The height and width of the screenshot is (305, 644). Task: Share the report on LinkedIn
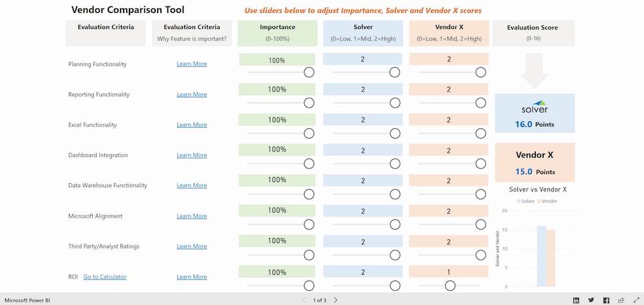[x=576, y=300]
